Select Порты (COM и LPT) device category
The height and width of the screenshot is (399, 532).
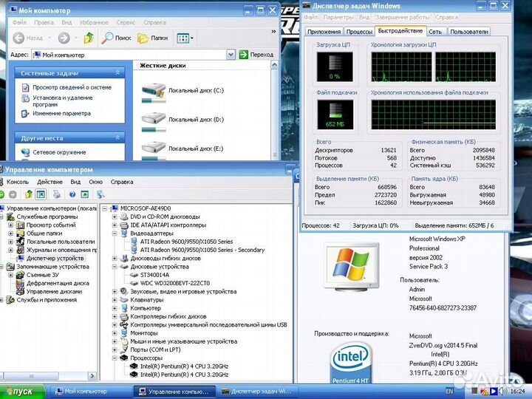coord(155,349)
